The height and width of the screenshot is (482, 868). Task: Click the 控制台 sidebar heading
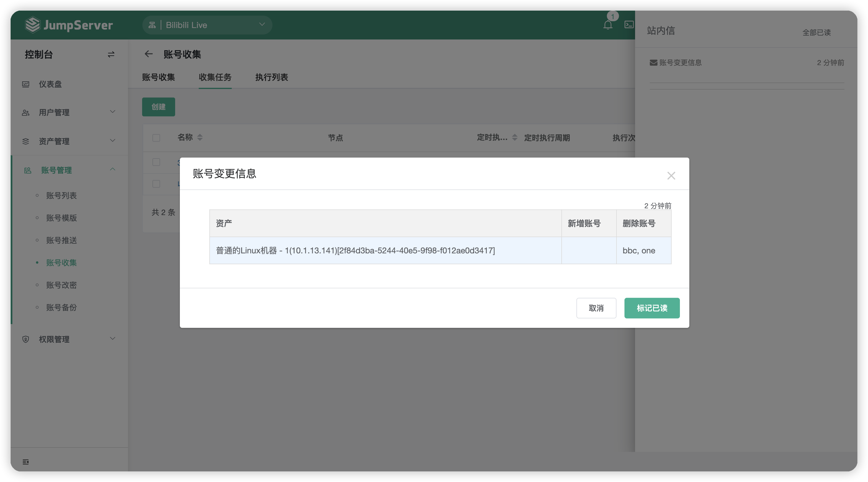point(39,54)
